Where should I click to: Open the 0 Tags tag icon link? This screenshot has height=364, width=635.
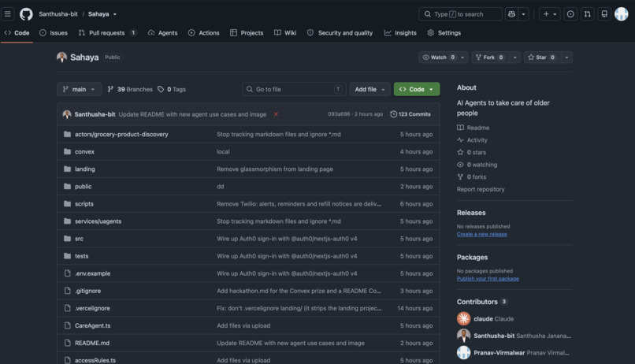pyautogui.click(x=172, y=89)
